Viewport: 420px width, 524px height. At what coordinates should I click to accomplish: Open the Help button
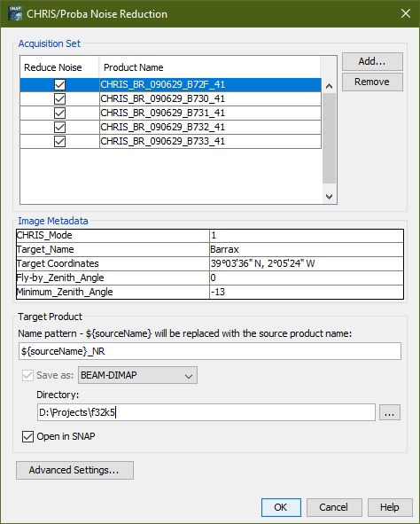point(390,507)
